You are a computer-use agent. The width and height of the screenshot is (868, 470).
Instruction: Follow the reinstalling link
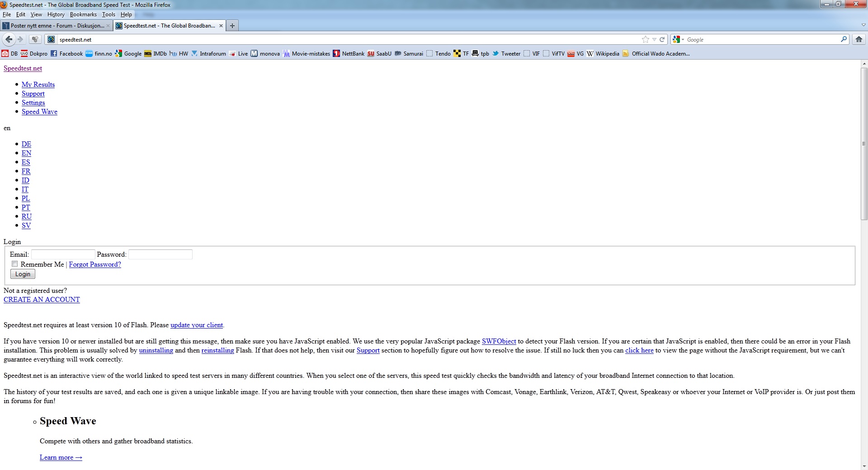[x=218, y=350]
